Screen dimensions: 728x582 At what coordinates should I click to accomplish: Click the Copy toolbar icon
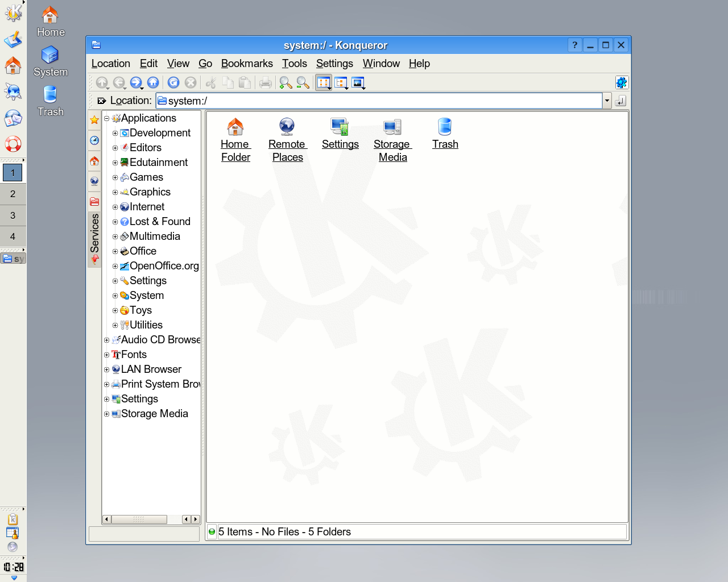click(x=228, y=83)
